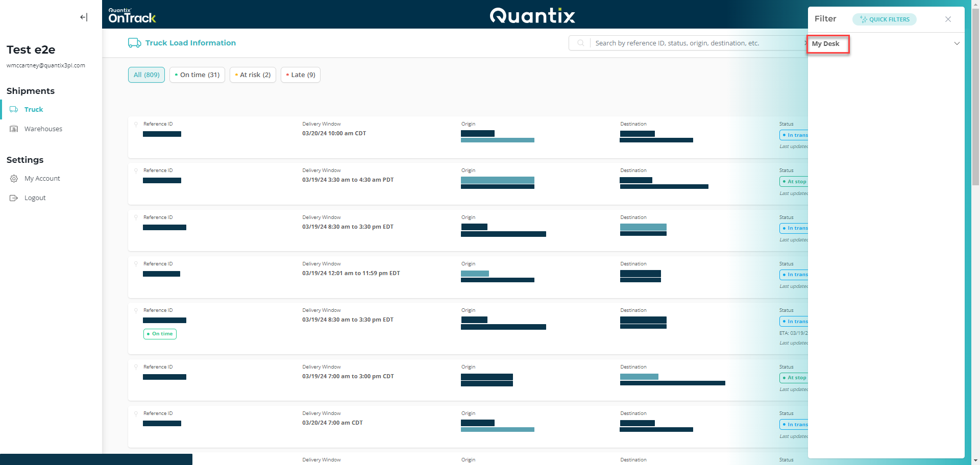This screenshot has height=465, width=980.
Task: Toggle the On time (31) filter chip
Action: [197, 75]
